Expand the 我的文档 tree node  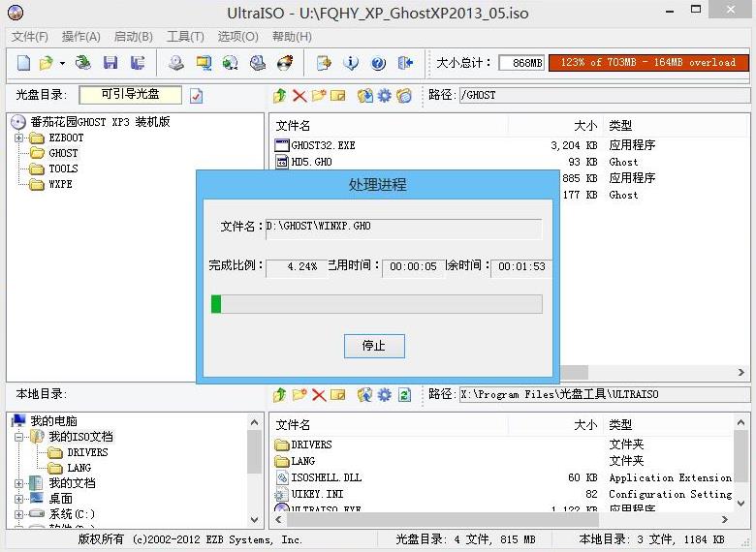click(18, 483)
